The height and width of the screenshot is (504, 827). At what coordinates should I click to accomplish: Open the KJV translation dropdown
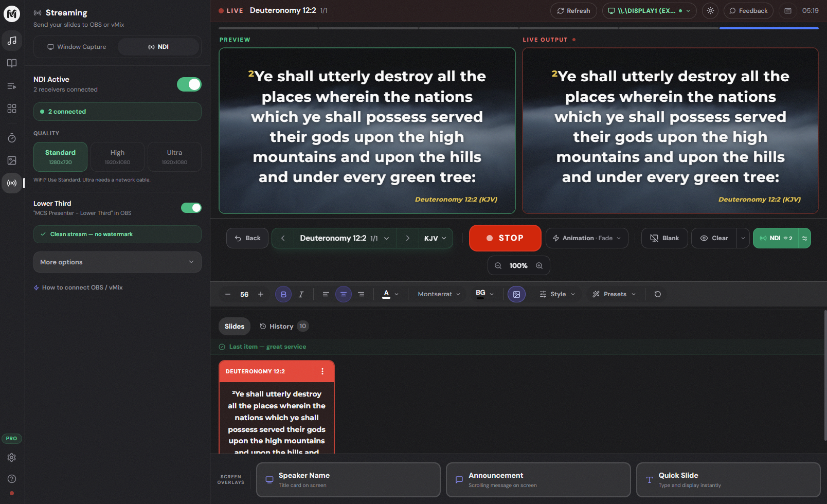coord(435,238)
